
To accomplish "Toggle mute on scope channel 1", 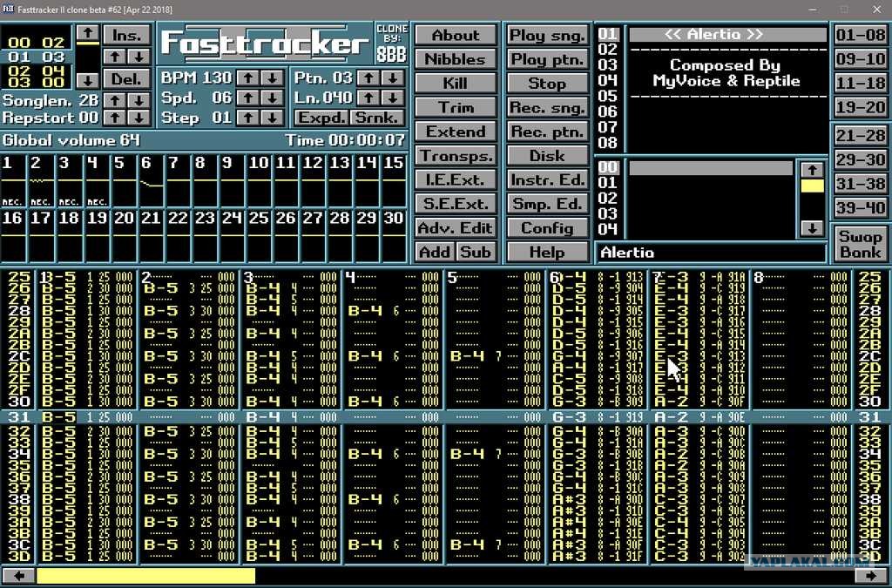I will pyautogui.click(x=13, y=181).
